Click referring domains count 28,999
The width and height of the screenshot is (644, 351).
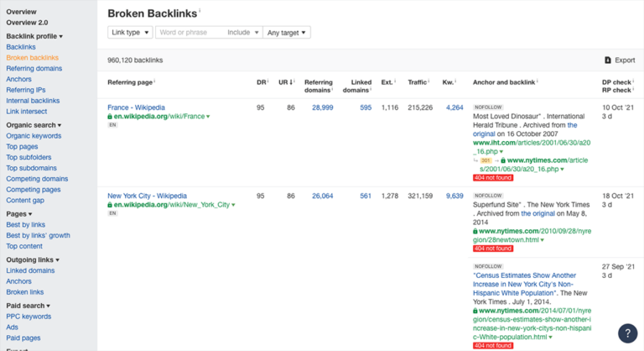point(322,107)
